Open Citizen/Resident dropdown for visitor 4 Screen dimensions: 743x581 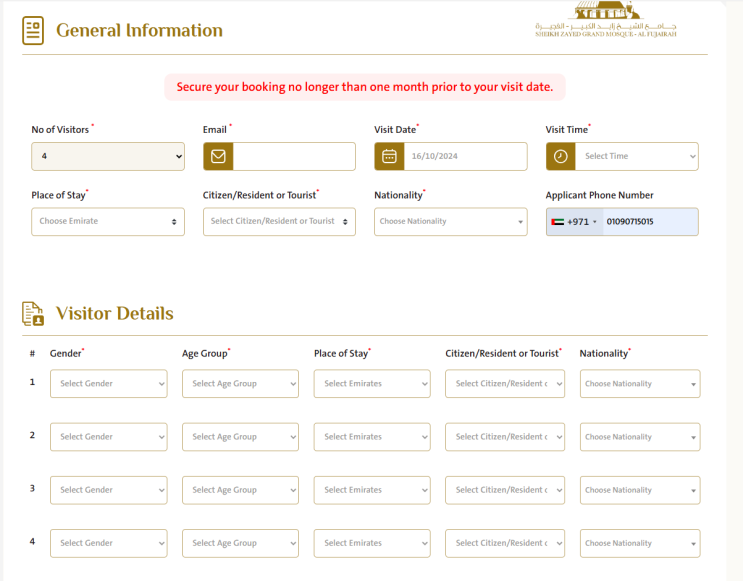coord(505,543)
